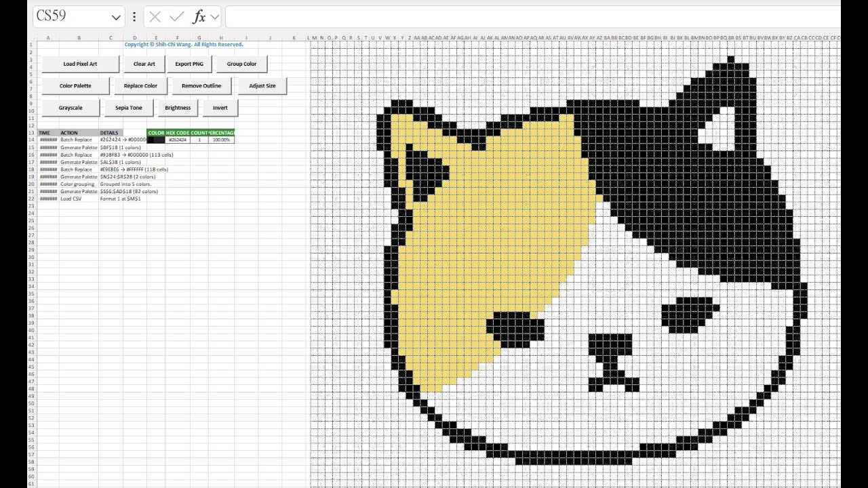Image resolution: width=868 pixels, height=488 pixels.
Task: Select the 'Load CSV' action cell
Action: click(x=79, y=199)
